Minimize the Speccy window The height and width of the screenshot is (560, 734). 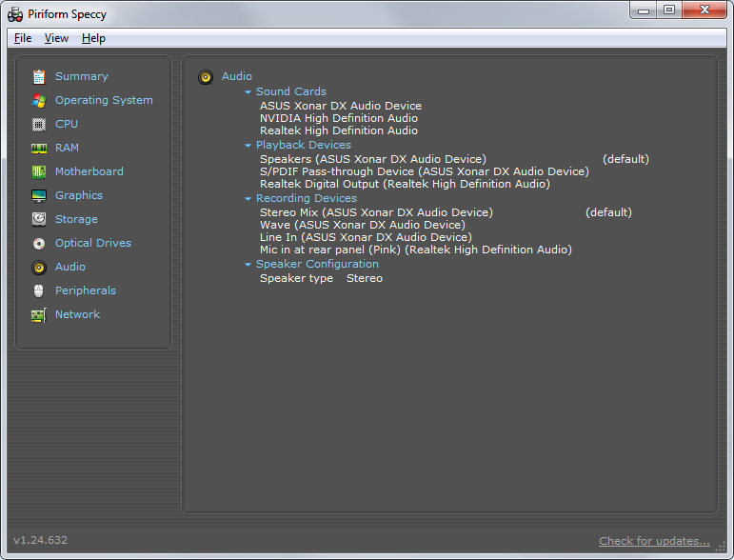644,10
